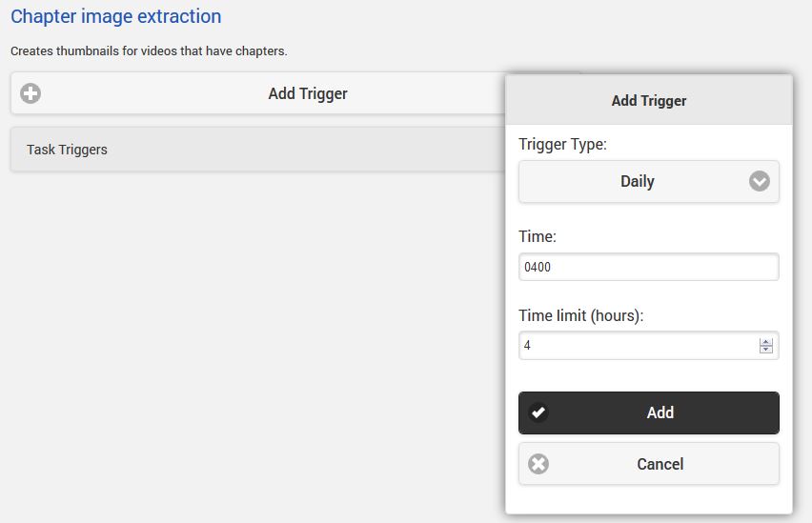Click the Trigger Type label
The width and height of the screenshot is (812, 523).
(x=562, y=145)
